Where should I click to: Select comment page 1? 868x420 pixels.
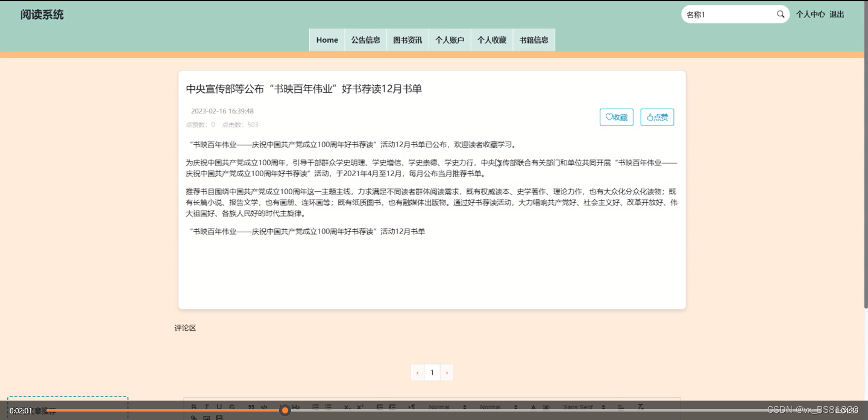(x=432, y=372)
